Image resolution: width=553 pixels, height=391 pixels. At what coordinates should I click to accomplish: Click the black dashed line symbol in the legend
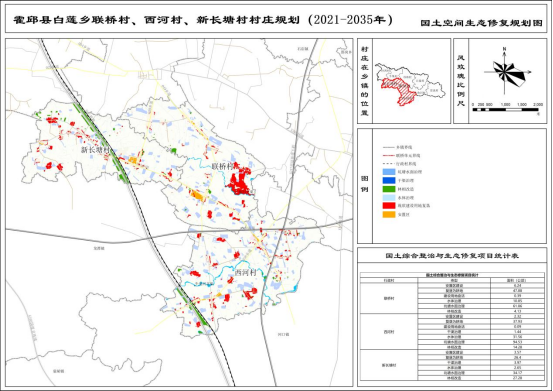388,164
